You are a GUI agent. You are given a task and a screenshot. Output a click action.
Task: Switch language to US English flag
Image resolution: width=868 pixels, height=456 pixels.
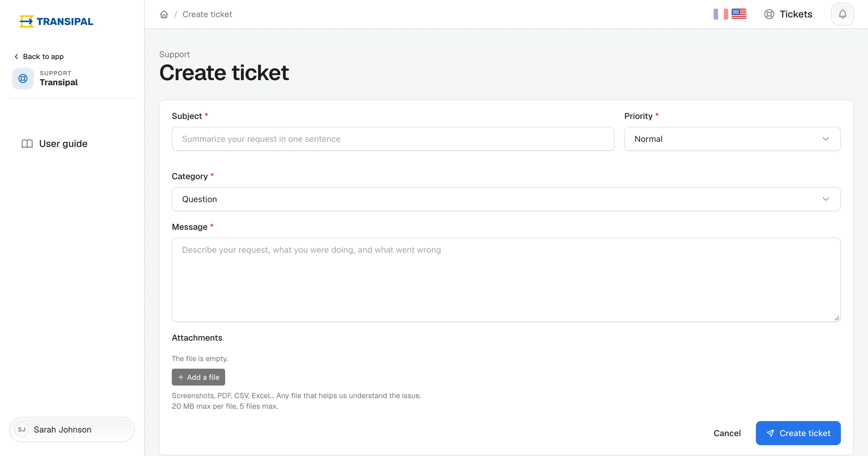pyautogui.click(x=739, y=14)
